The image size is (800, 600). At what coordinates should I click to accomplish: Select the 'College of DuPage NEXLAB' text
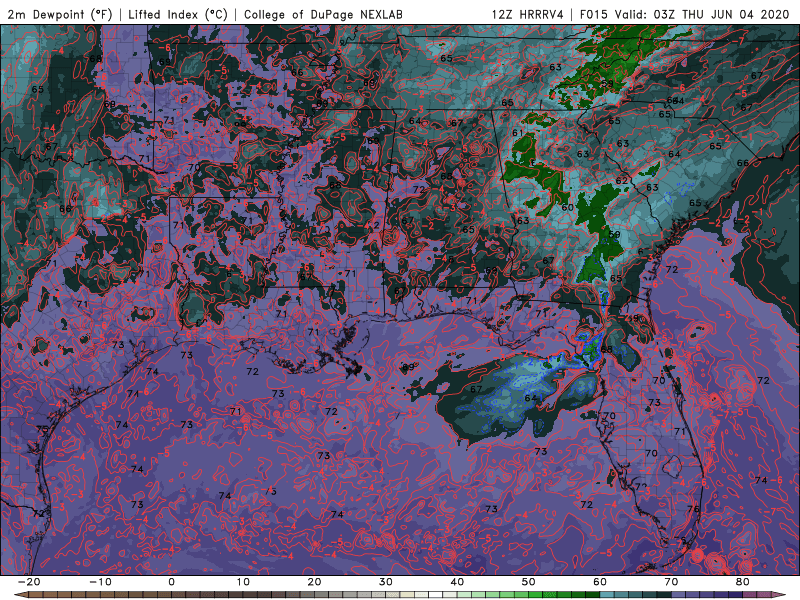point(323,14)
